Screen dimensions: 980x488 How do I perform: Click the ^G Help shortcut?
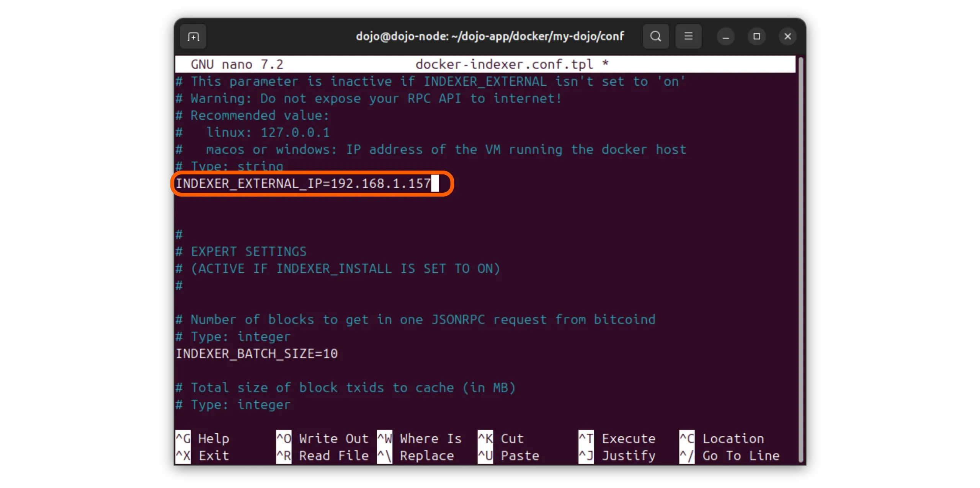[203, 438]
